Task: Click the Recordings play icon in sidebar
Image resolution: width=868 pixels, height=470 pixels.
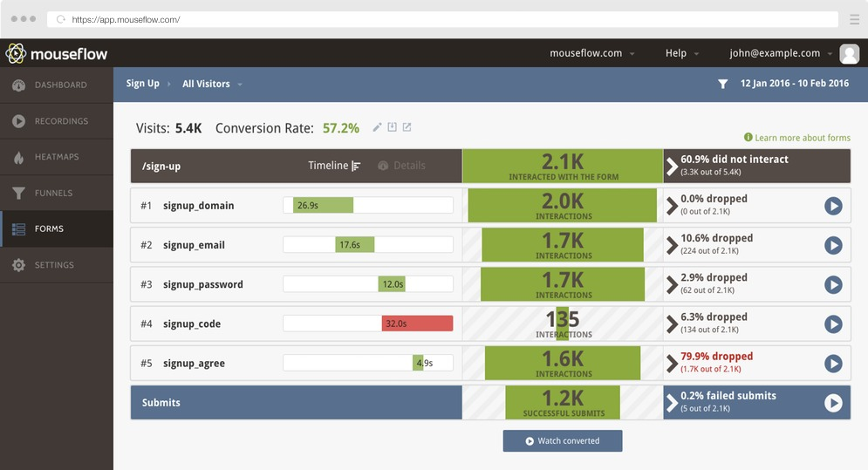Action: point(19,121)
